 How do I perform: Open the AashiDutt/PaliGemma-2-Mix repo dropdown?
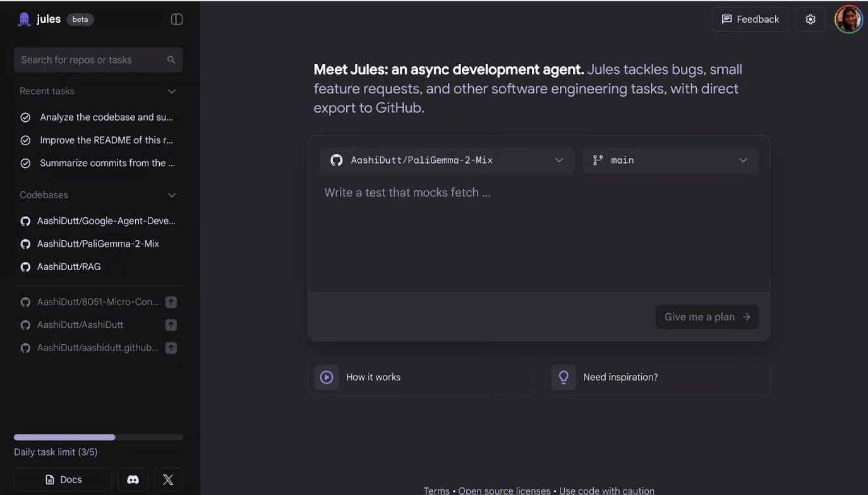[447, 160]
